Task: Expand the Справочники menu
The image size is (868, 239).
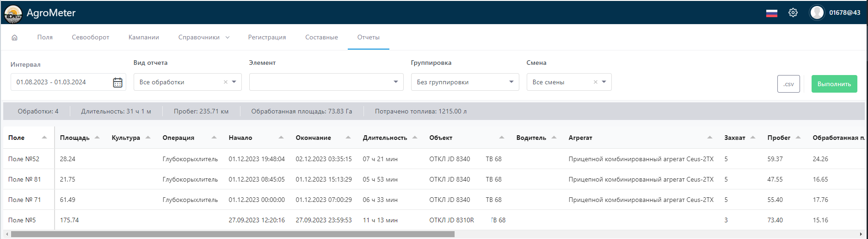Action: point(203,38)
